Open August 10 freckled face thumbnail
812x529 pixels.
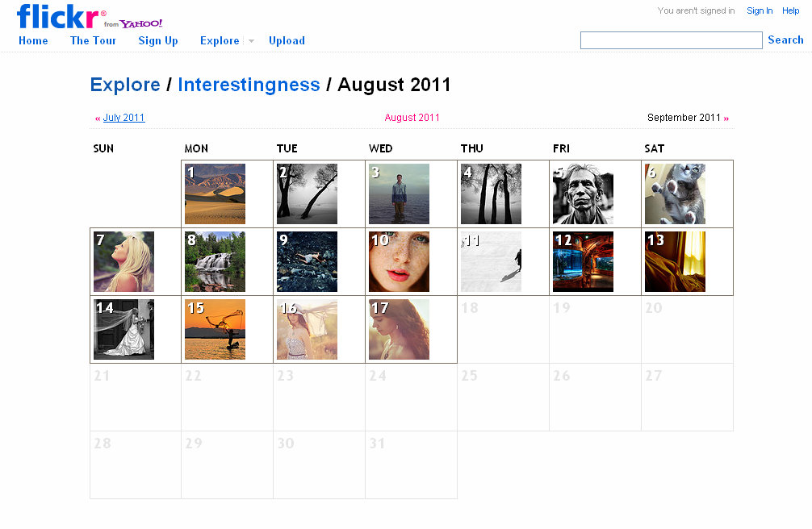tap(399, 262)
